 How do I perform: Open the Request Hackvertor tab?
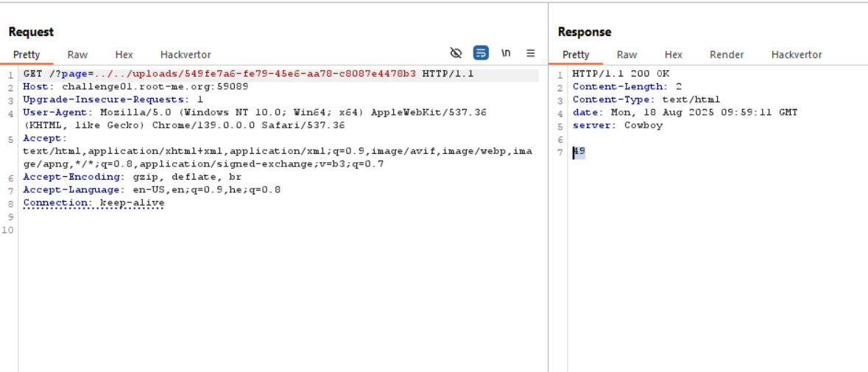pyautogui.click(x=186, y=55)
